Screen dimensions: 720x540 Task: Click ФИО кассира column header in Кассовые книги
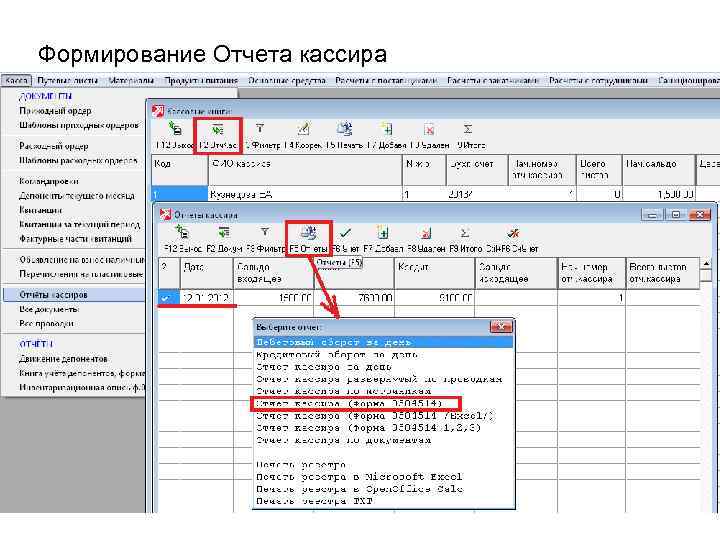[305, 170]
